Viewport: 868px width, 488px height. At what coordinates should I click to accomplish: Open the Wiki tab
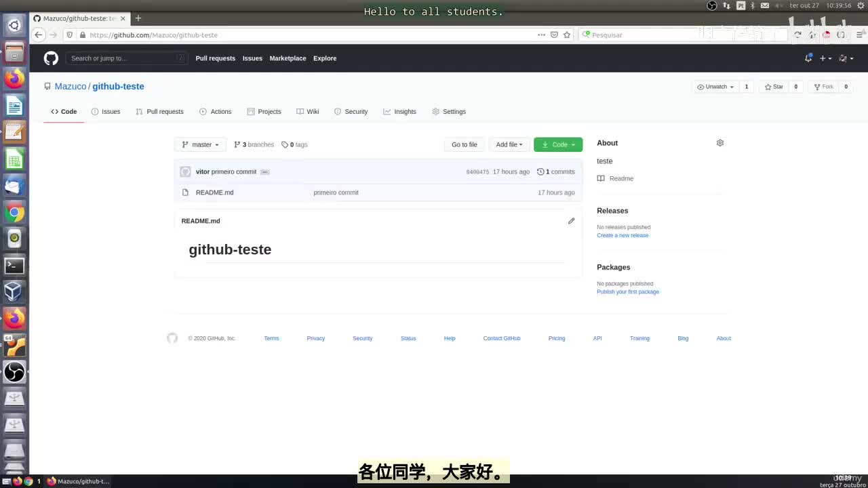[307, 112]
